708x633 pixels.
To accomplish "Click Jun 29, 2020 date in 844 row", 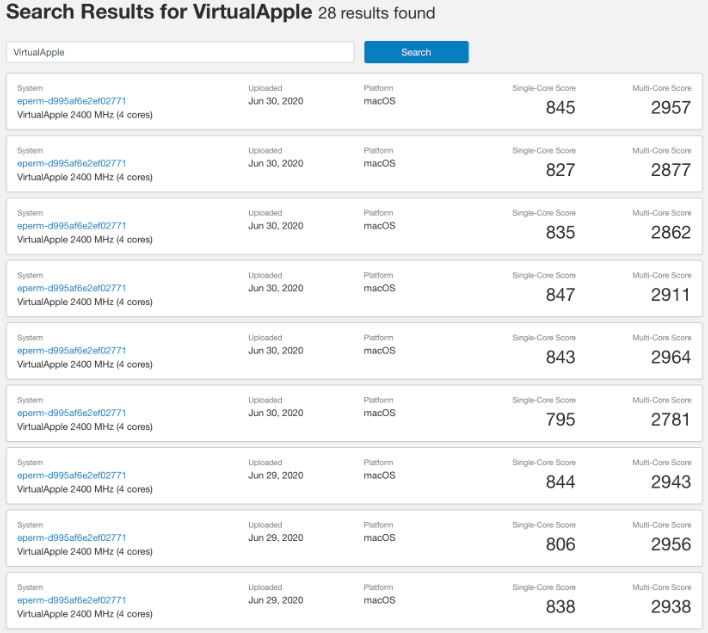I will [x=275, y=475].
